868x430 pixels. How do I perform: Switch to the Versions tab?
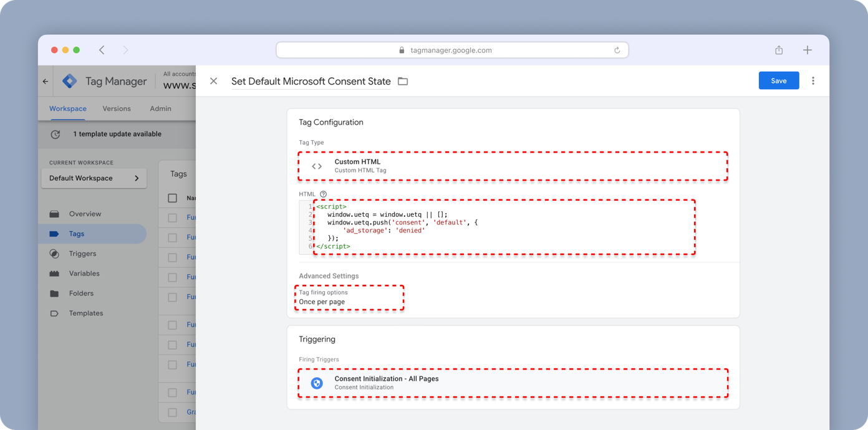point(117,108)
